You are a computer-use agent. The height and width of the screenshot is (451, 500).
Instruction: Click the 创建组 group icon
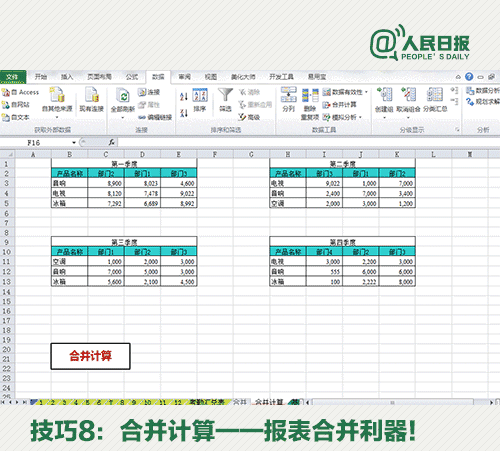point(384,103)
